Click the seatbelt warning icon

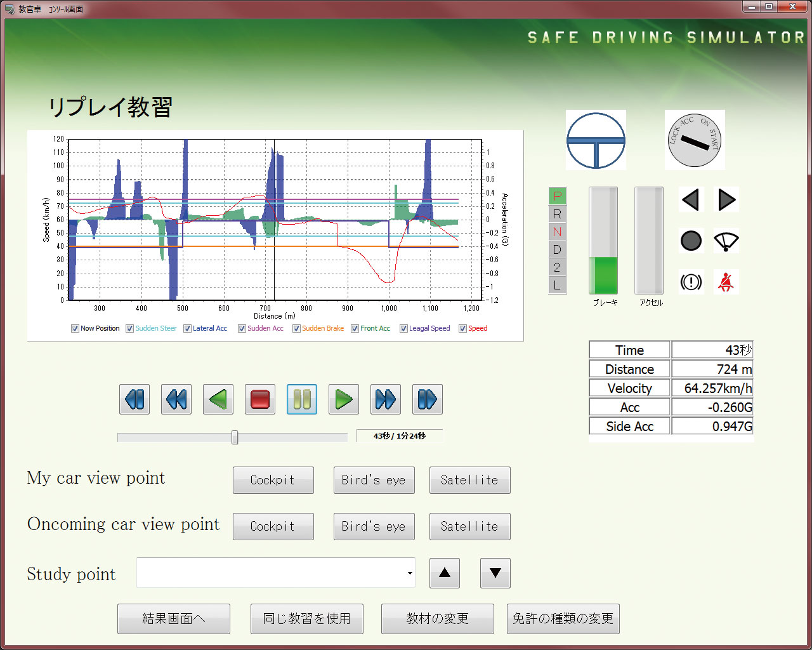click(726, 281)
